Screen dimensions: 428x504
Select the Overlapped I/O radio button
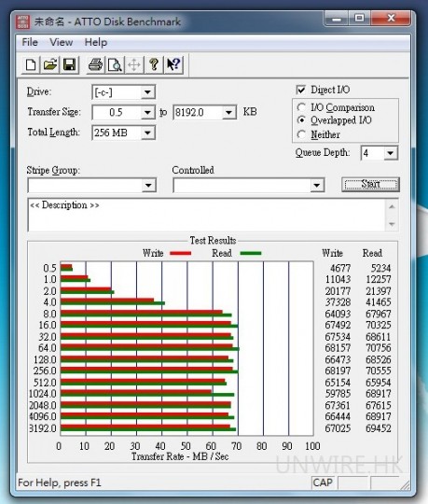click(x=301, y=119)
